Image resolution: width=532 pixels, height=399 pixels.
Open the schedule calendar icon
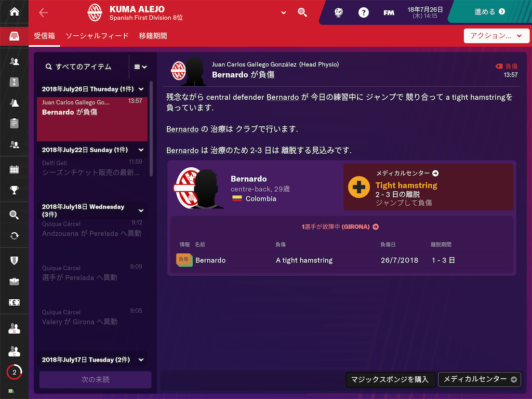[x=14, y=169]
